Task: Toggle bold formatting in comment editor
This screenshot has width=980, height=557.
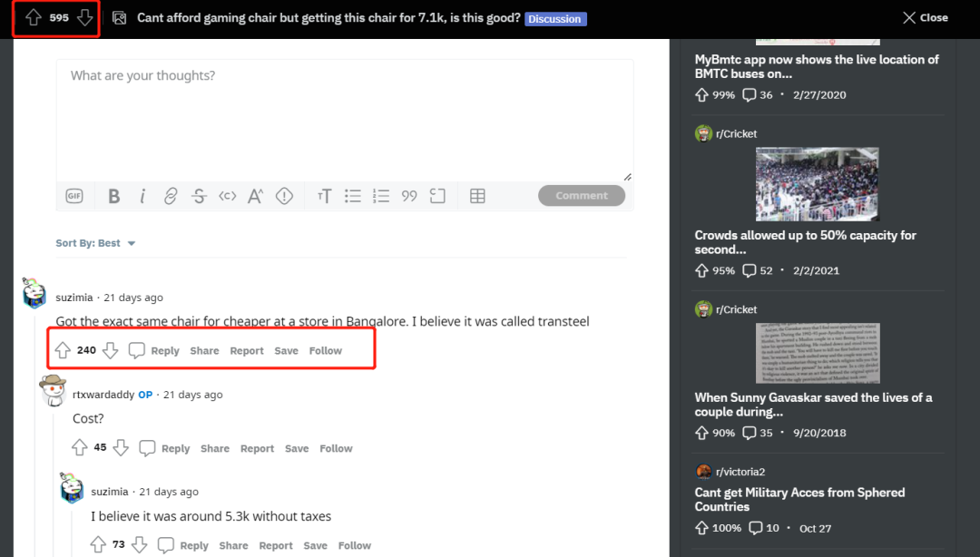Action: coord(113,196)
